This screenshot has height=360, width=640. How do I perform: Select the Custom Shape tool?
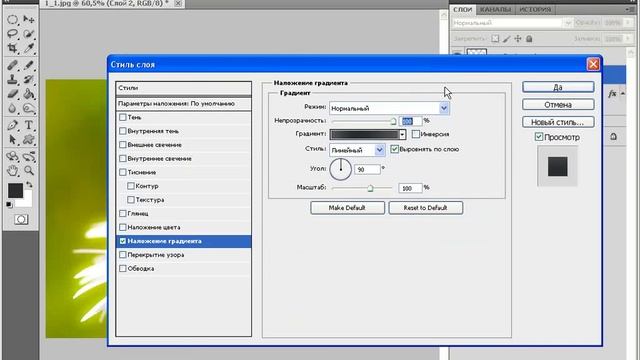coord(29,140)
